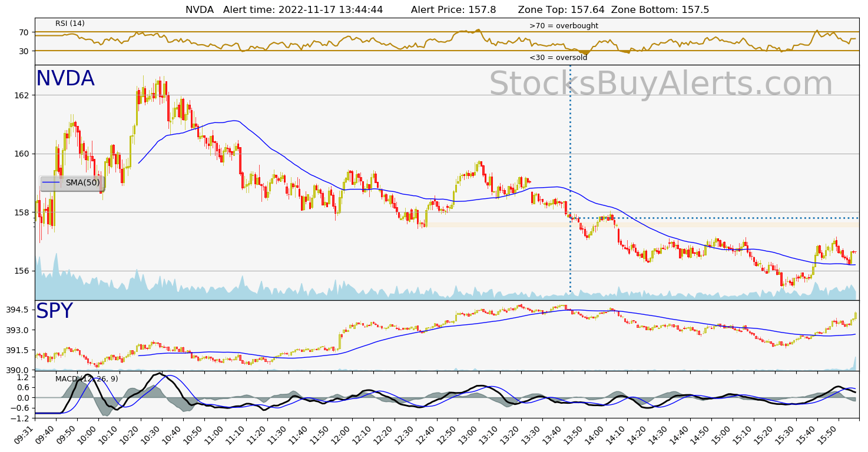Click the 156 price axis label
The height and width of the screenshot is (452, 868).
coord(22,271)
